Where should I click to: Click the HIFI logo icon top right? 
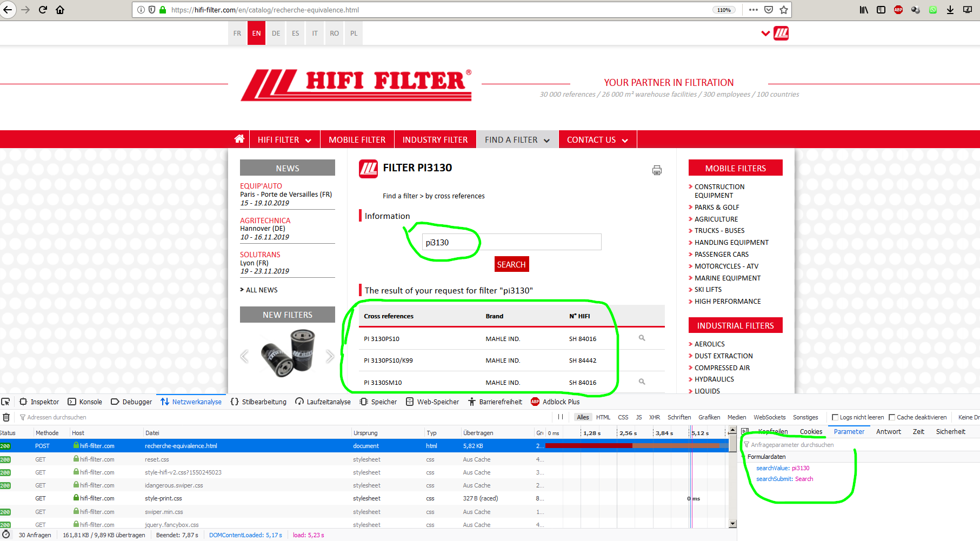coord(781,34)
